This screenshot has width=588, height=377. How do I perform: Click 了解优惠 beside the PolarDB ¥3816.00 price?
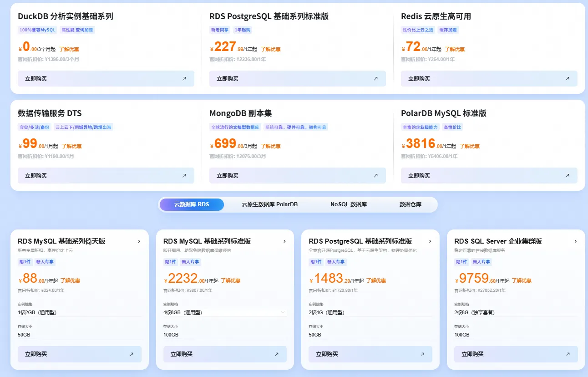469,146
